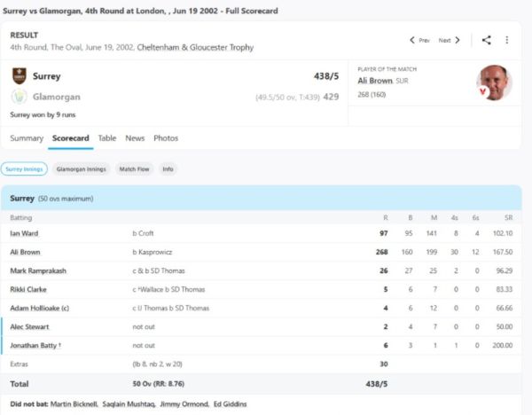
Task: Click Player of the Match Ali Brown name
Action: pos(375,80)
